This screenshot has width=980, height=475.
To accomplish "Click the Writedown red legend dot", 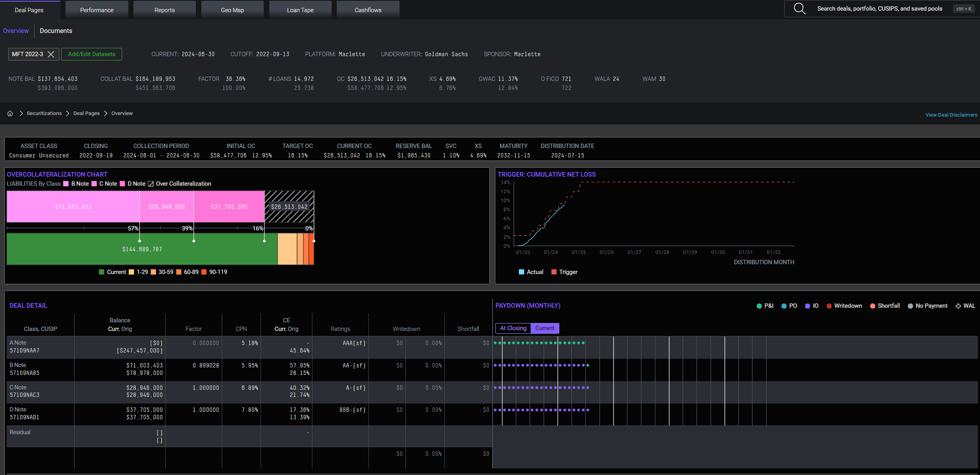I will [829, 306].
